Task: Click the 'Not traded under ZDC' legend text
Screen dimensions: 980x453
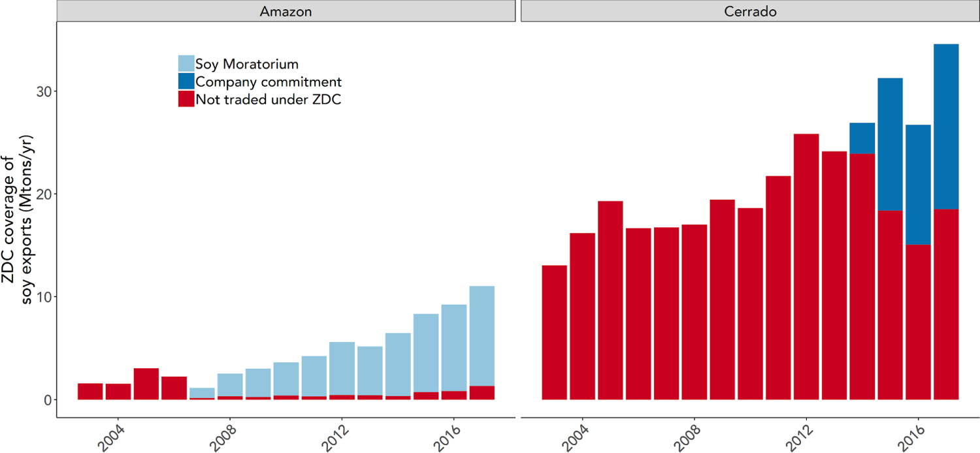Action: coord(269,99)
